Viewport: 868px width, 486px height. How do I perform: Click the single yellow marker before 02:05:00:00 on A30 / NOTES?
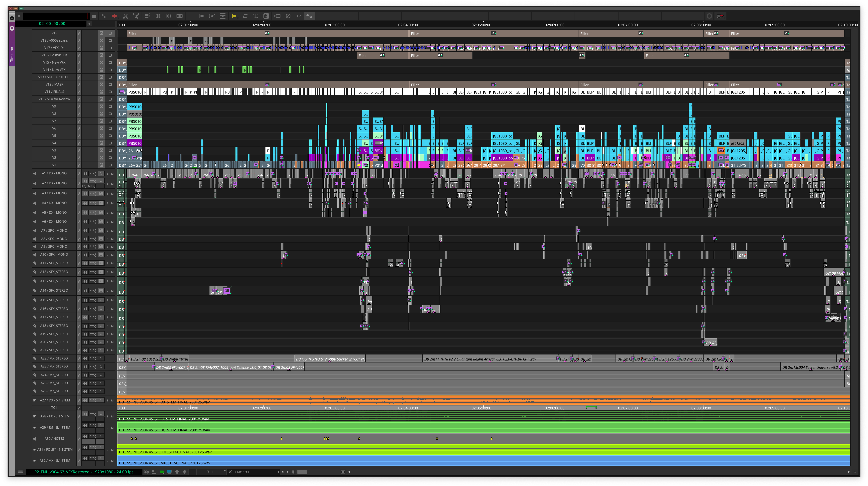[437, 439]
